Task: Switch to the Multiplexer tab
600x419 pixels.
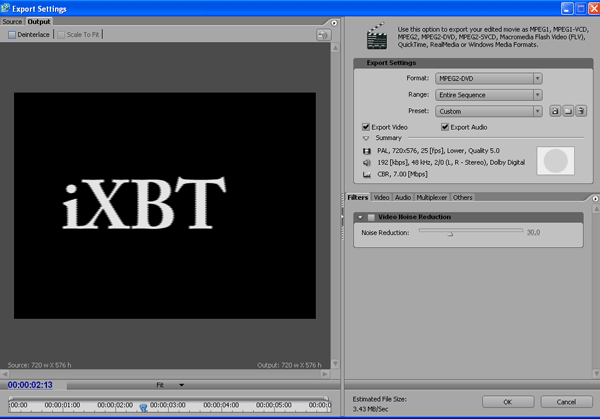Action: (x=432, y=198)
